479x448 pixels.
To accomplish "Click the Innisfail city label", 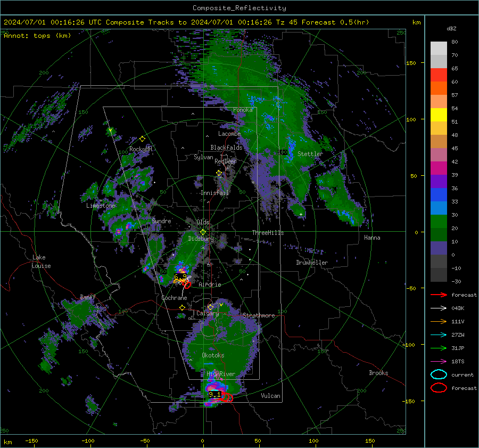I will pos(214,193).
